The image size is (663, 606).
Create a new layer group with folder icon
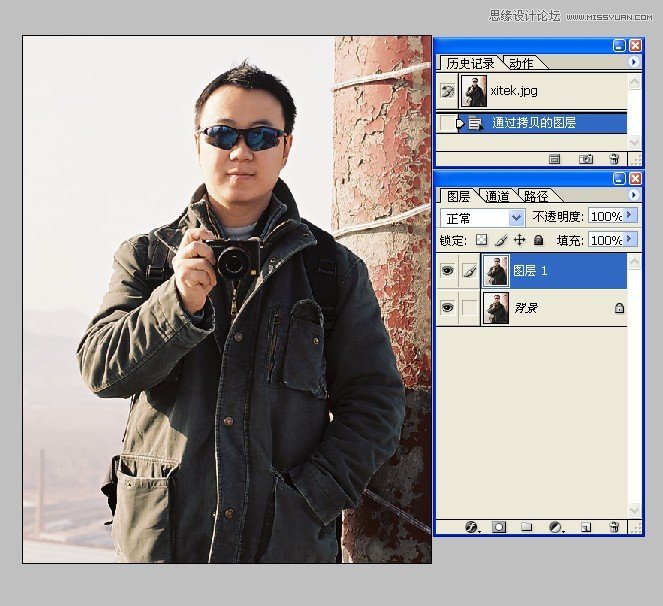coord(527,526)
